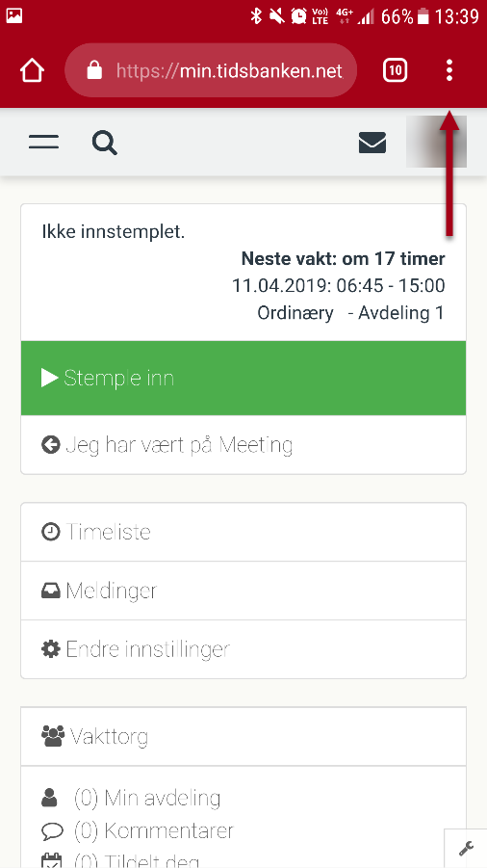This screenshot has width=487, height=868.
Task: Open the tab switcher showing 10 tabs
Action: 396,71
